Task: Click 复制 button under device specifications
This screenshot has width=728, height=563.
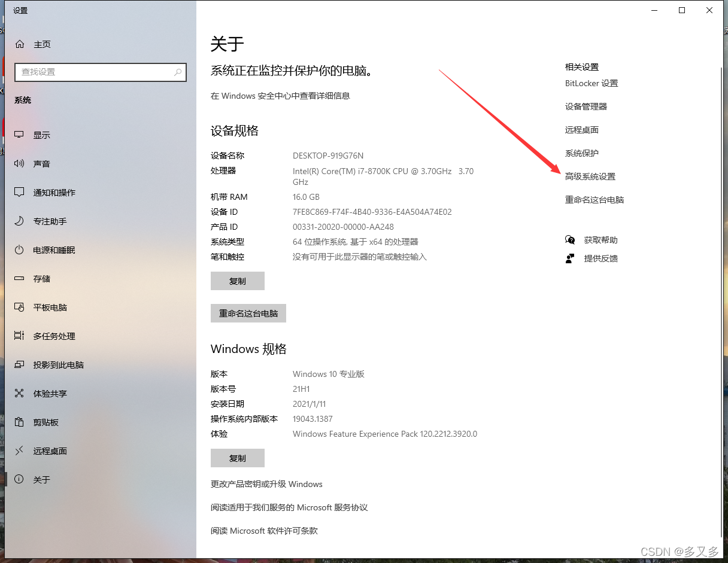Action: tap(238, 281)
